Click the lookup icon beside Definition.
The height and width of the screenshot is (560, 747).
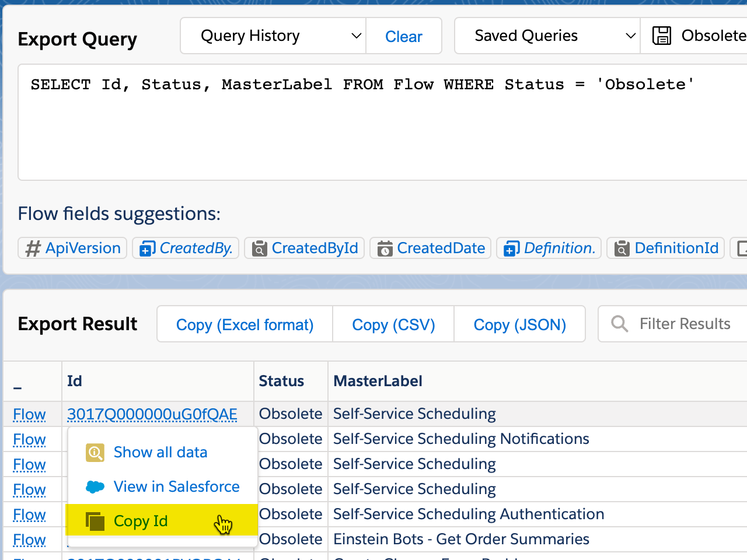click(511, 249)
